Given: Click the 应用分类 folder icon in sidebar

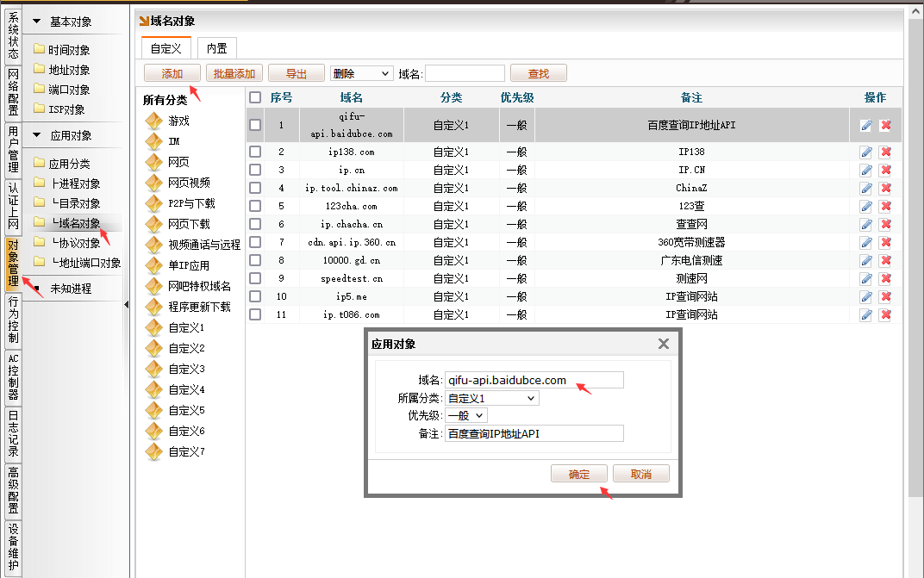Looking at the screenshot, I should pyautogui.click(x=39, y=163).
